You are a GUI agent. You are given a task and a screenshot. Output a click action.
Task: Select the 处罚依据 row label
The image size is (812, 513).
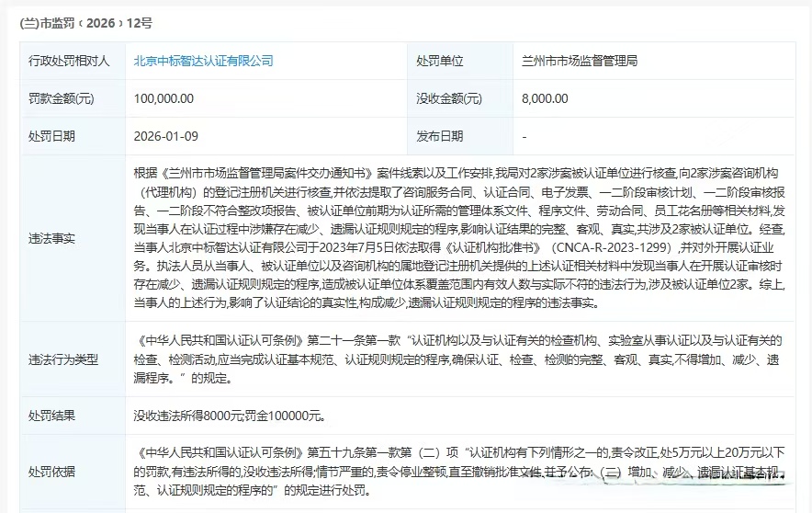(x=73, y=472)
